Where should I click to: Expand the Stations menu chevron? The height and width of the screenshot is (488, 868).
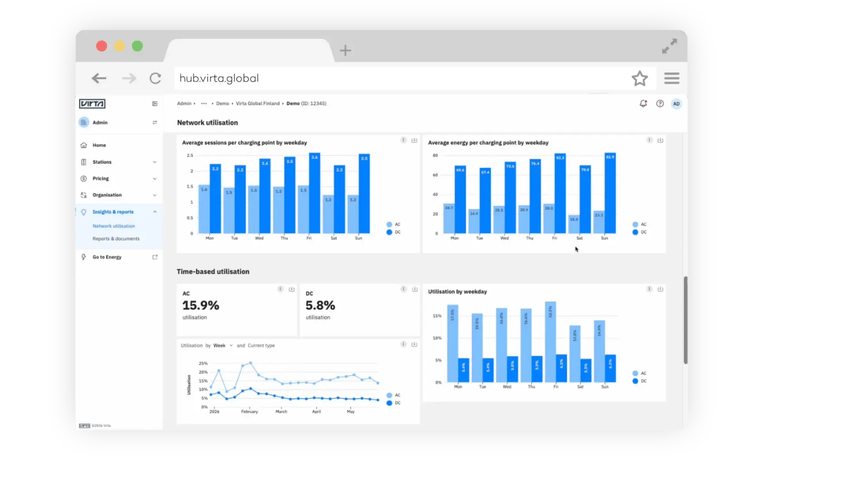click(155, 162)
